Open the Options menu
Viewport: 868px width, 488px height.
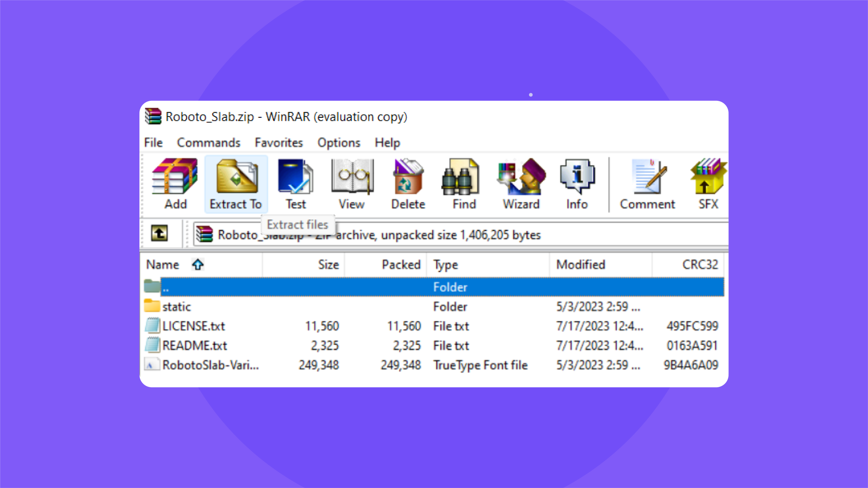click(338, 142)
